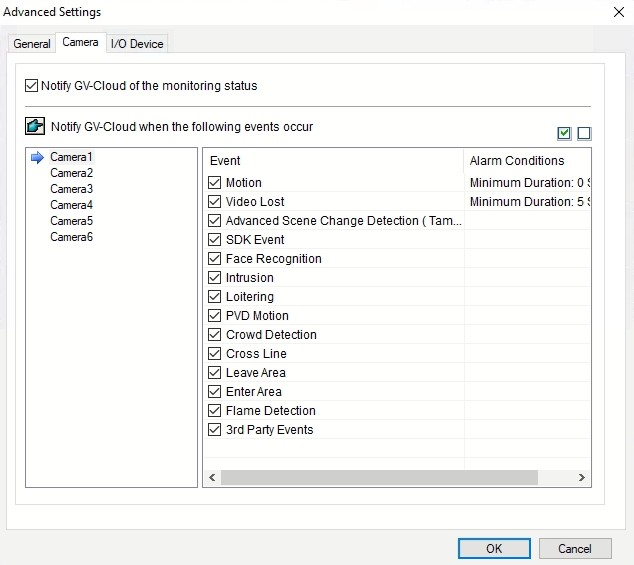The width and height of the screenshot is (634, 565).
Task: Toggle the Face Recognition event checkbox
Action: (x=214, y=259)
